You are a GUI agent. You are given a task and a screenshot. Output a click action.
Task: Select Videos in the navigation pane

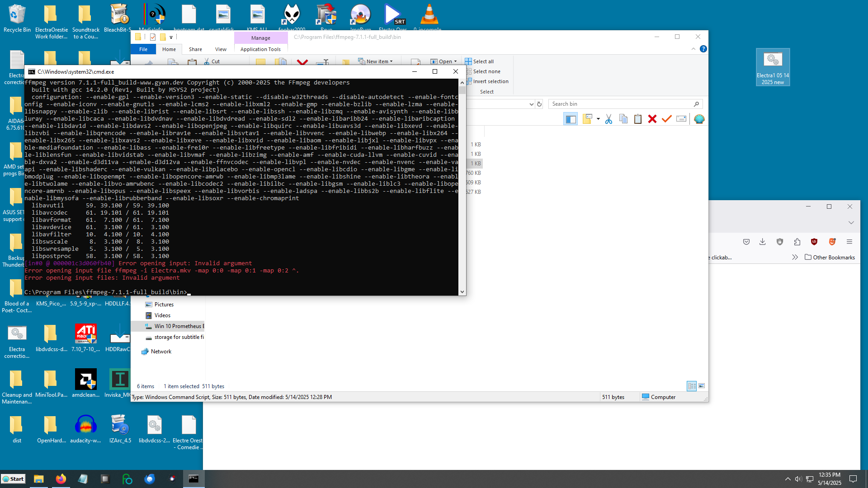pyautogui.click(x=162, y=315)
